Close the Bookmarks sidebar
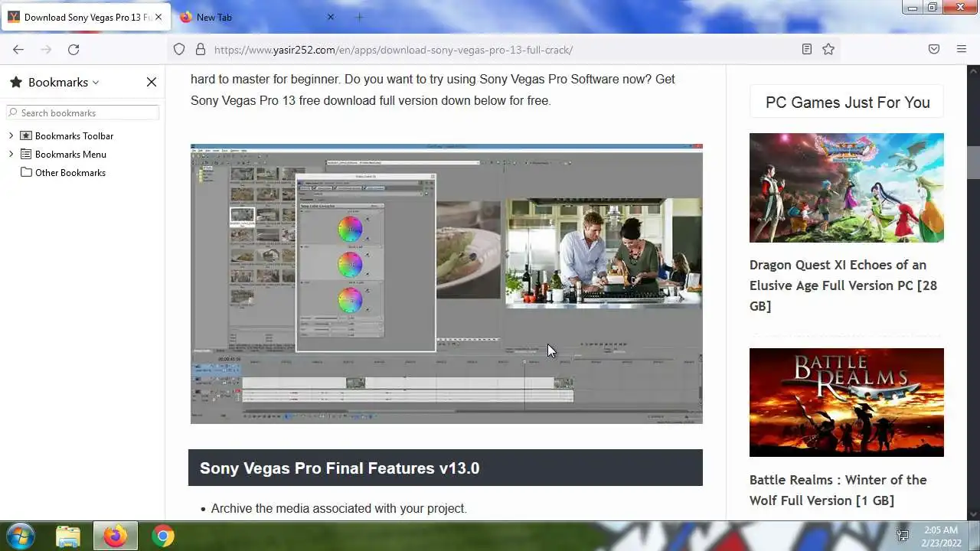Image resolution: width=980 pixels, height=551 pixels. pyautogui.click(x=152, y=82)
